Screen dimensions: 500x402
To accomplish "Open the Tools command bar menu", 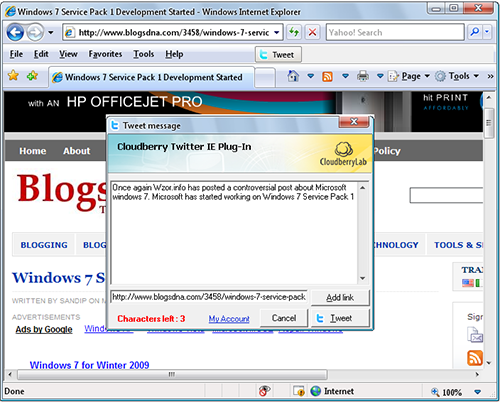I will point(457,76).
